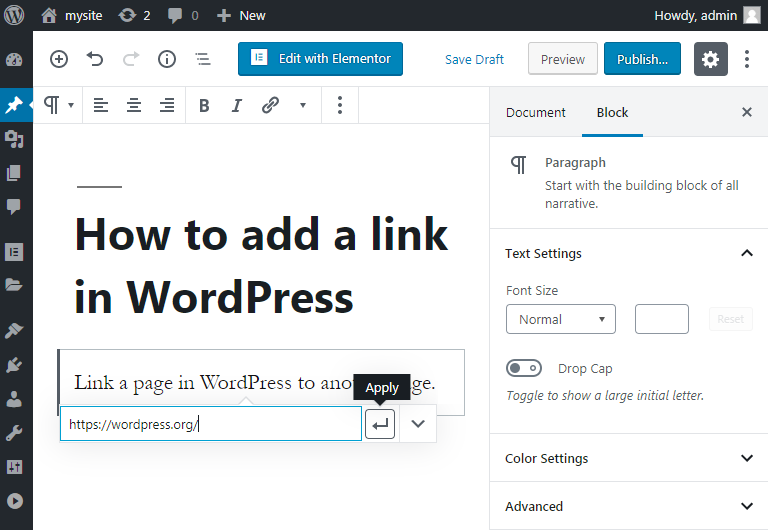Align text center
The width and height of the screenshot is (768, 530).
[134, 105]
